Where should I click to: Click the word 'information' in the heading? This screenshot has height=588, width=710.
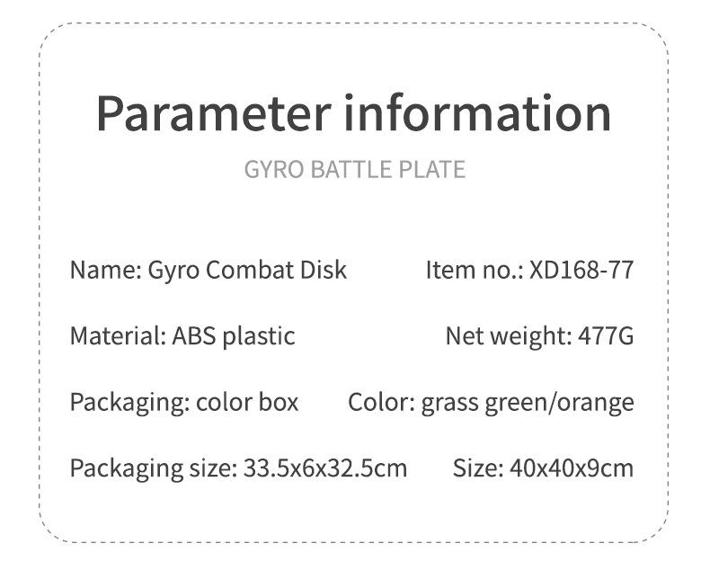479,114
